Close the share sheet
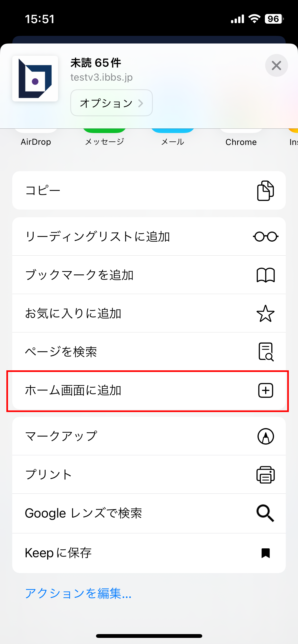298x644 pixels. (x=276, y=66)
